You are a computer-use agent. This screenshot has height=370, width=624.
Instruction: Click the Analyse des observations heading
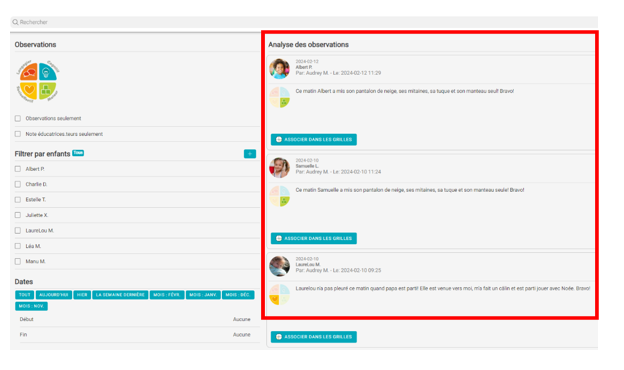coord(308,45)
